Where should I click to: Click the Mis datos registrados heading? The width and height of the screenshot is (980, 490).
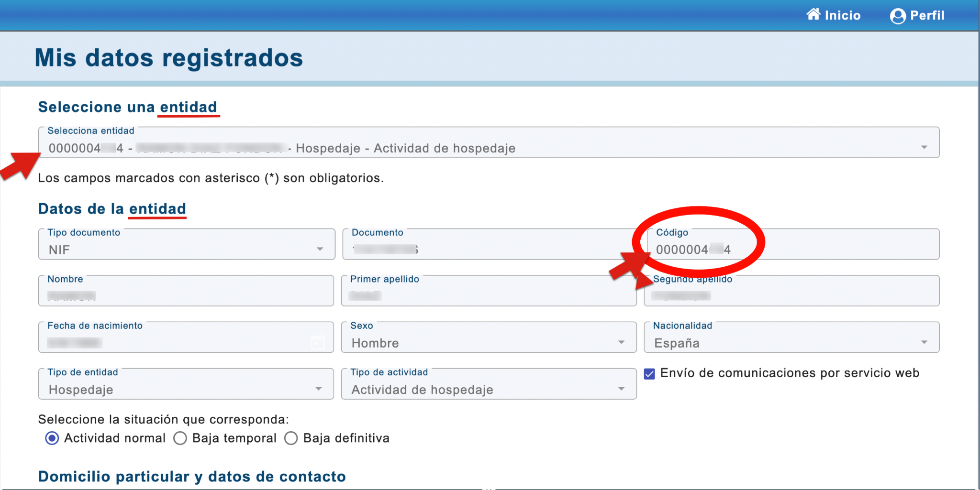pyautogui.click(x=169, y=58)
